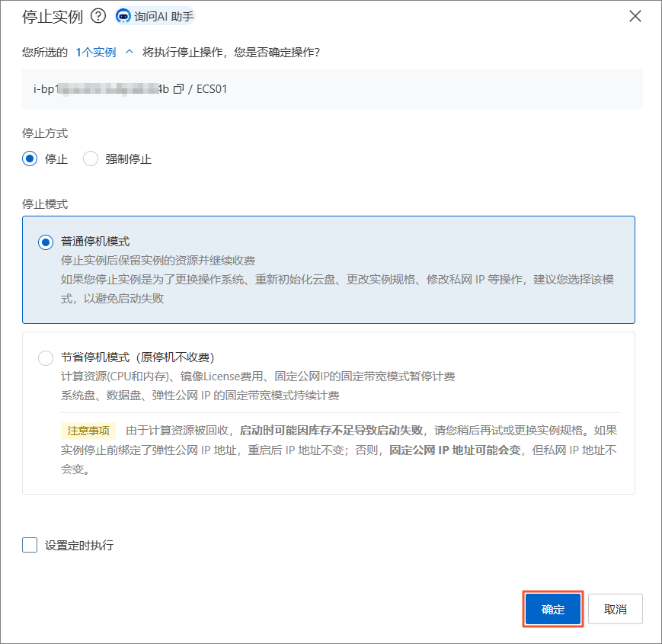Click the text 停止实例后保留实例的资源并继续收费
Image resolution: width=662 pixels, height=644 pixels.
point(158,261)
